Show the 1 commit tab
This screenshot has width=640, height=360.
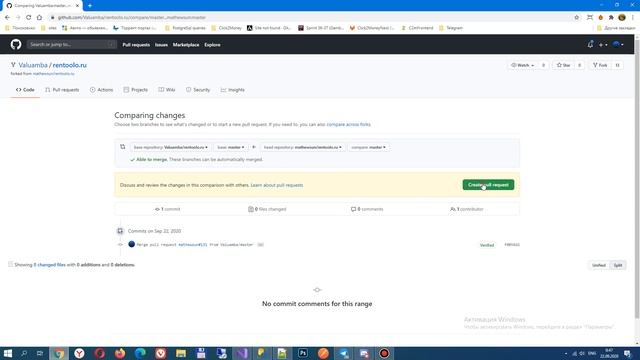click(167, 209)
